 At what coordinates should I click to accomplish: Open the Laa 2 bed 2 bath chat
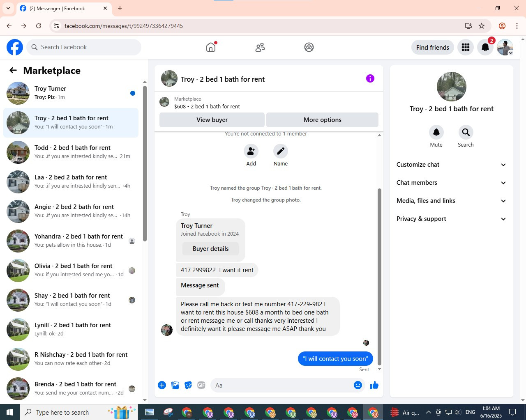71,182
